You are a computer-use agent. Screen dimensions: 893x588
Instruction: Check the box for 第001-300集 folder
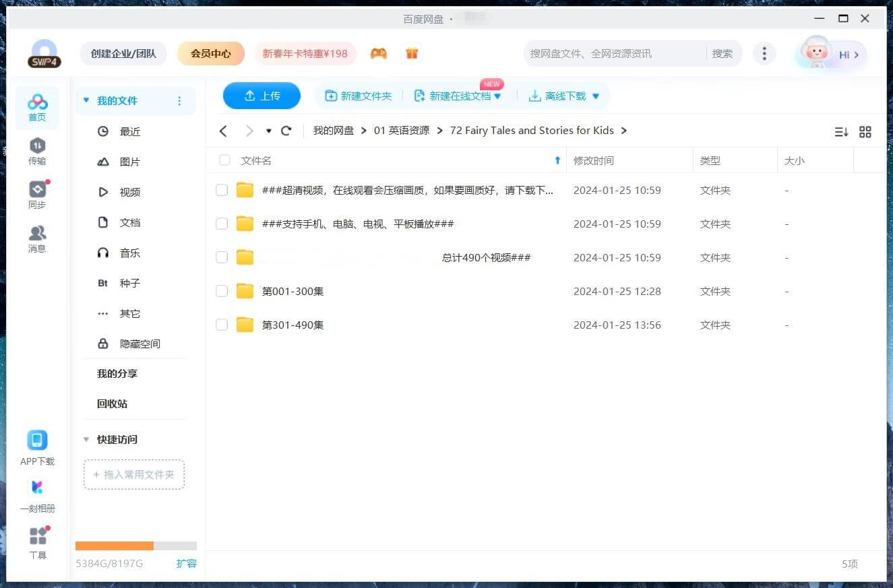coord(222,291)
